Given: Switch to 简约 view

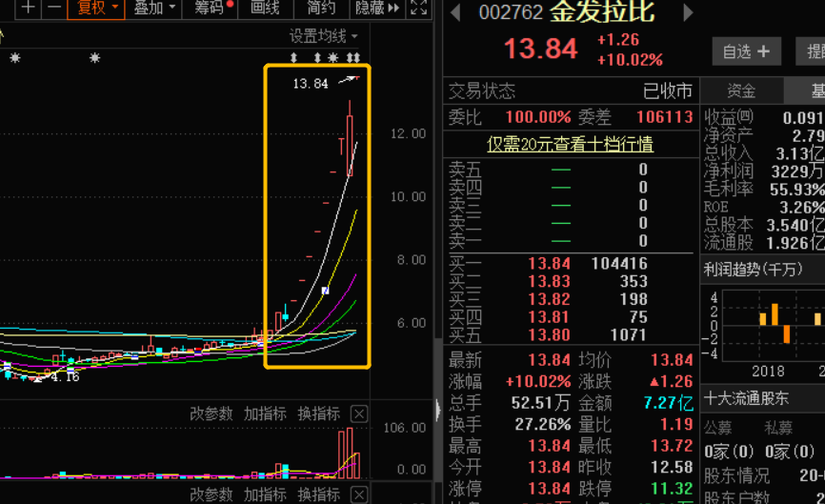Looking at the screenshot, I should click(x=321, y=8).
